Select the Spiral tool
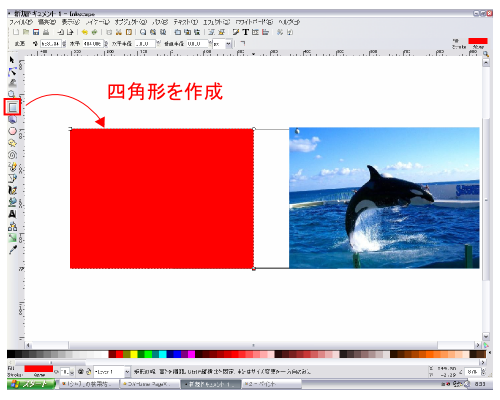 [x=12, y=155]
